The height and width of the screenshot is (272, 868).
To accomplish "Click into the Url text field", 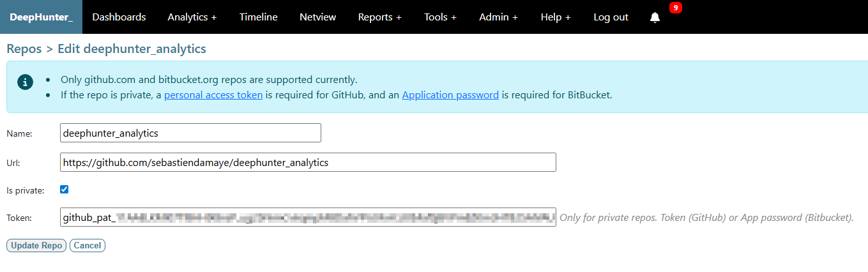I will tap(308, 162).
